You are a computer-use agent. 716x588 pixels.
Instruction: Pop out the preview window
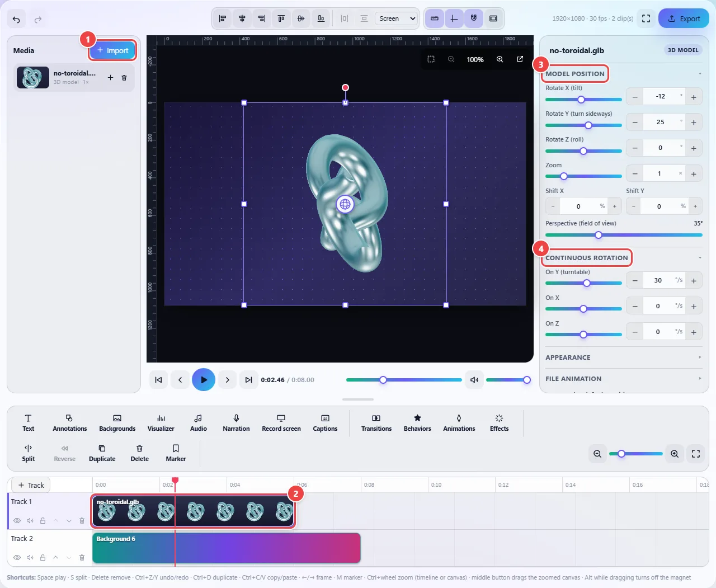point(520,59)
